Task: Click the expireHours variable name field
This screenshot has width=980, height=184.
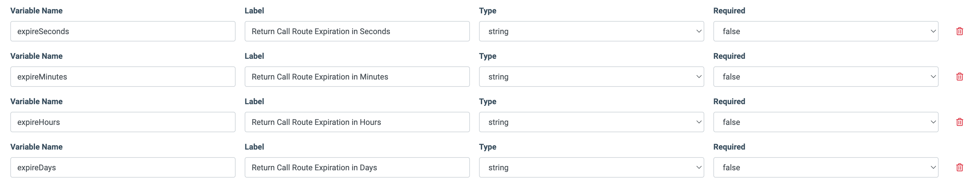Action: tap(122, 122)
